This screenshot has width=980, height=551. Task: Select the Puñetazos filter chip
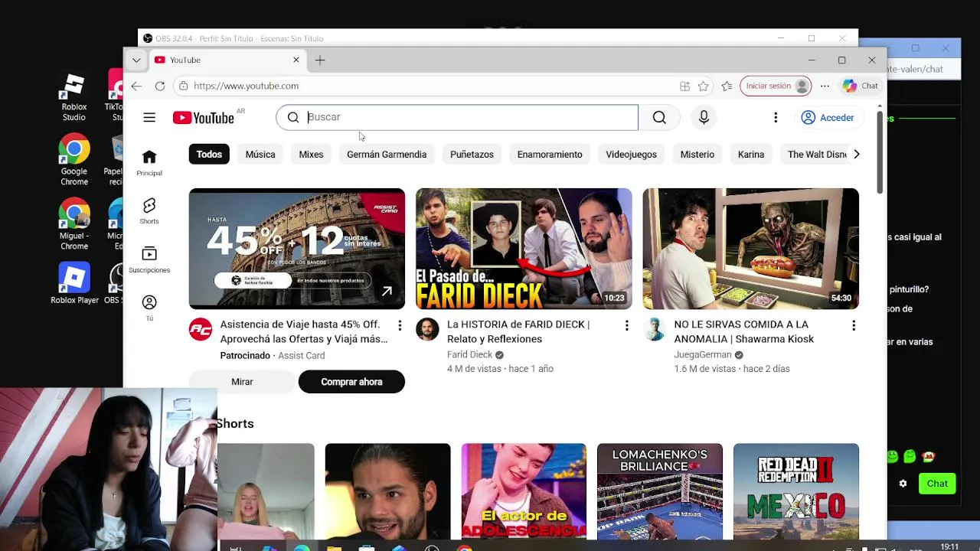[x=472, y=154]
